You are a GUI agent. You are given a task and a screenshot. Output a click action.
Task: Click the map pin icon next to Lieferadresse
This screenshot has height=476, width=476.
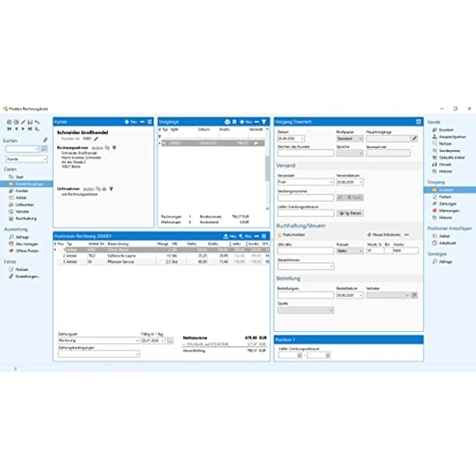(111, 189)
